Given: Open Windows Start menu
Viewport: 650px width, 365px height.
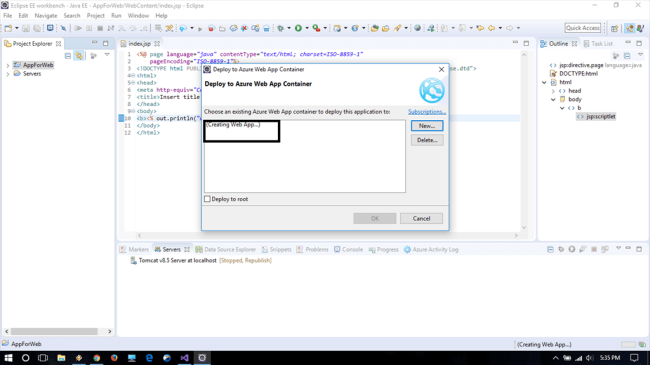Looking at the screenshot, I should click(x=8, y=358).
